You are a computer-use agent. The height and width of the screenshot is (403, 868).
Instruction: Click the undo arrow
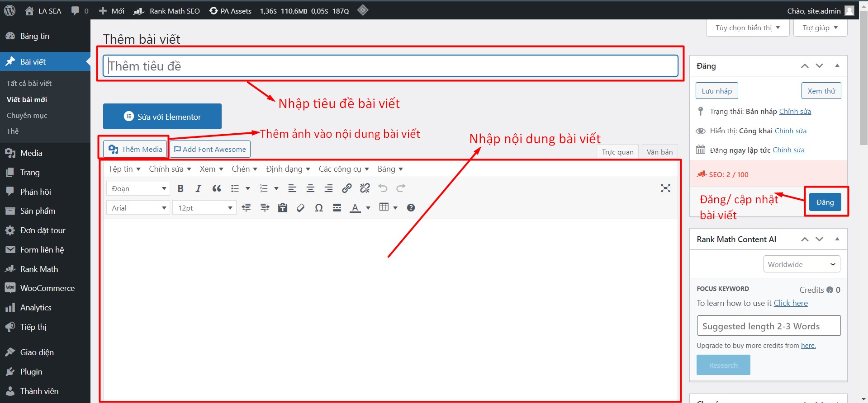pyautogui.click(x=383, y=188)
